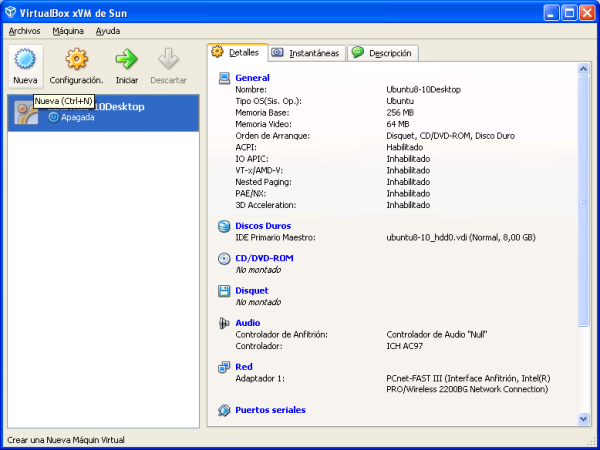600x450 pixels.
Task: Click the Discos Duros disk icon
Action: coord(224,226)
